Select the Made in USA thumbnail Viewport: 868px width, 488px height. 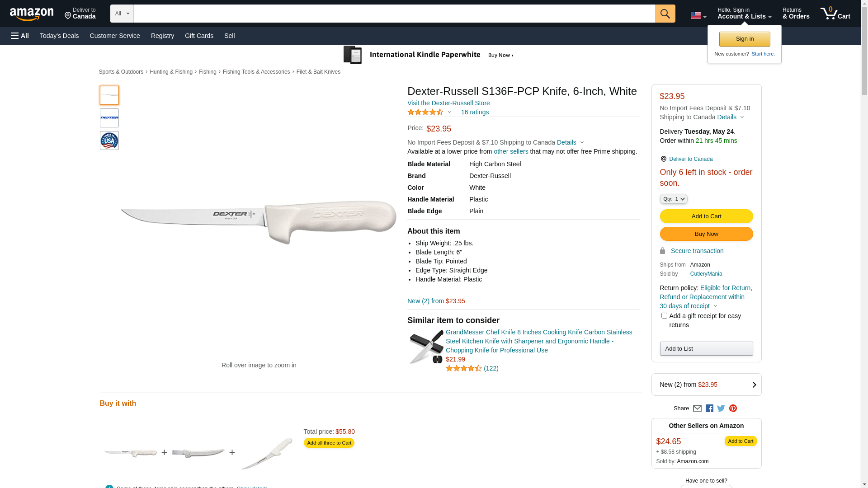click(x=109, y=141)
